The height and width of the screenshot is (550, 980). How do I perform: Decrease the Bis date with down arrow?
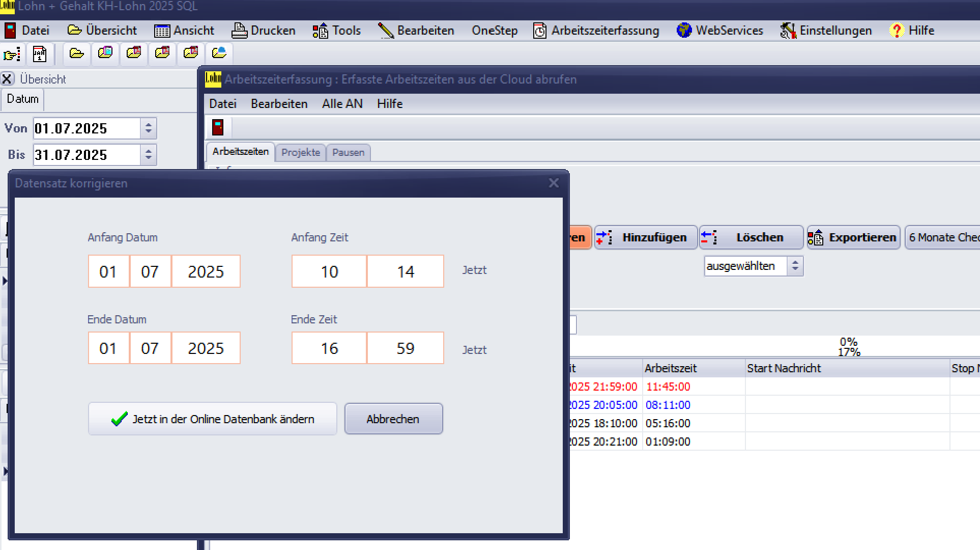tap(149, 159)
